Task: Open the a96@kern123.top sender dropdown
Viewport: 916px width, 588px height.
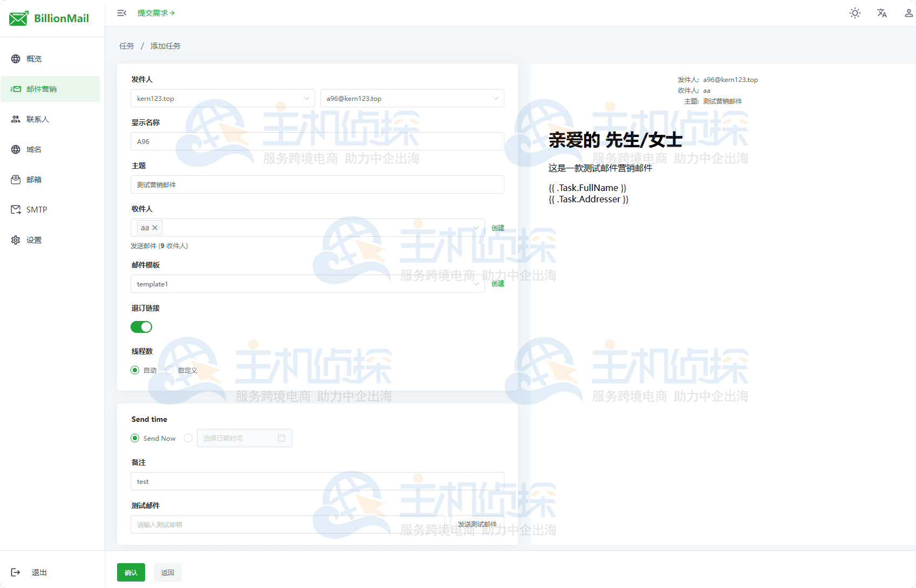Action: point(412,98)
